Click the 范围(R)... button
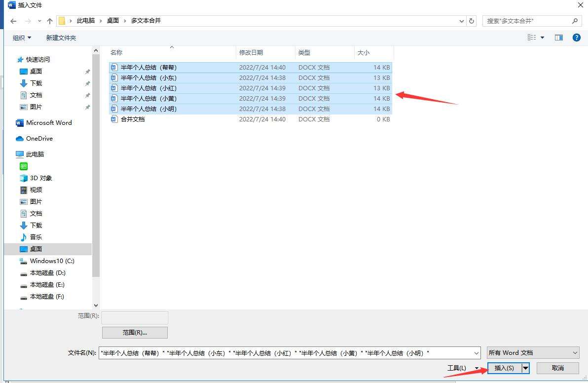The width and height of the screenshot is (588, 383). [x=135, y=333]
